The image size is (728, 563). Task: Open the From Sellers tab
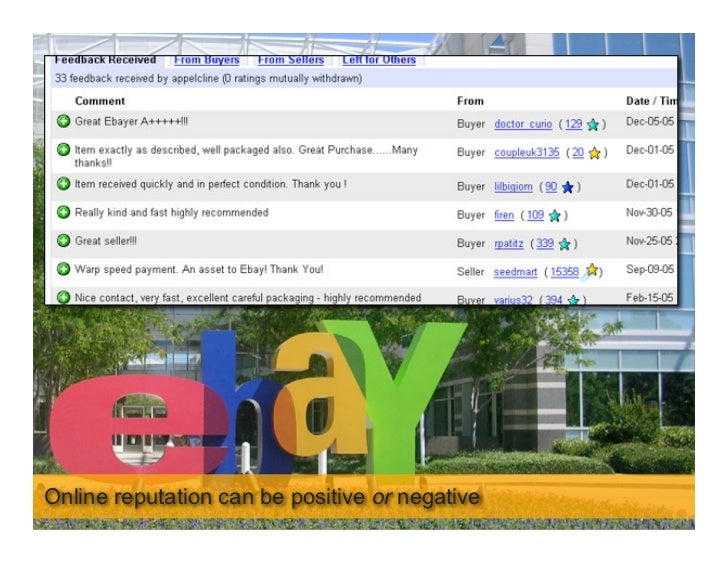(x=291, y=60)
